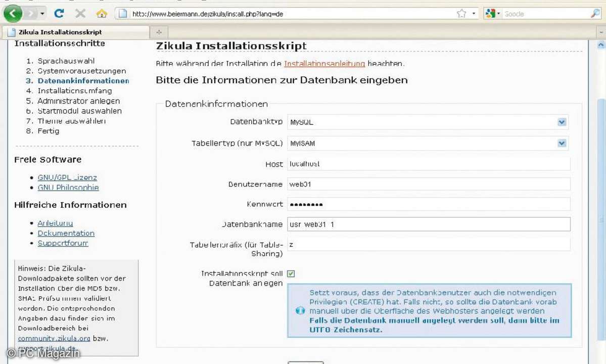Image resolution: width=606 pixels, height=364 pixels.
Task: Toggle the checkbox for creating the database
Action: pos(291,274)
